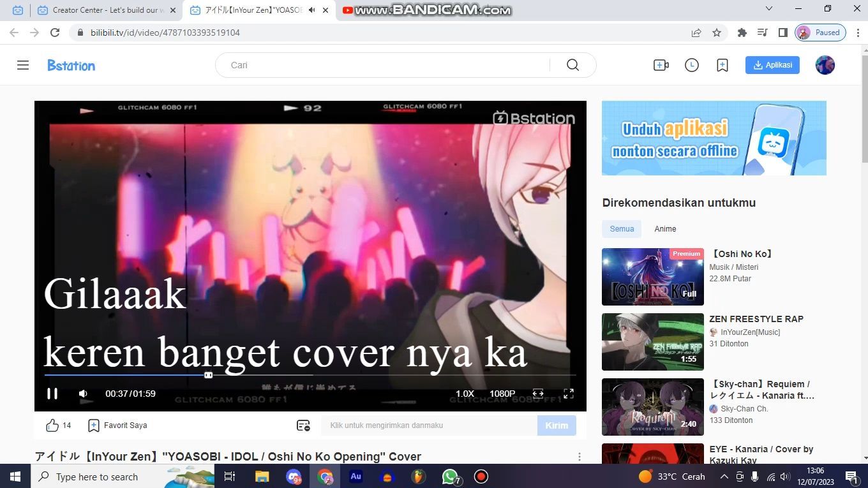Open Task View on the taskbar
868x488 pixels.
[x=230, y=477]
